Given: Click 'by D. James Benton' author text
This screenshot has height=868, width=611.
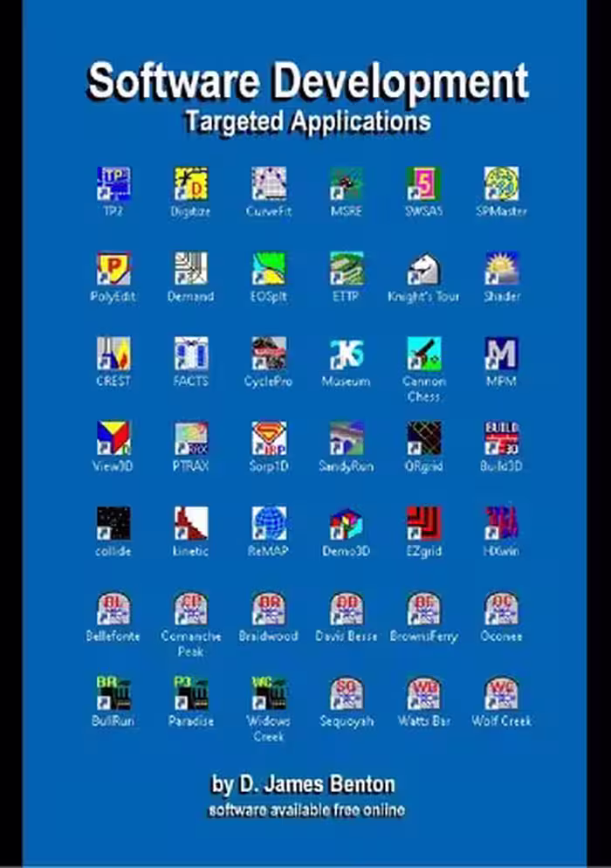Looking at the screenshot, I should pyautogui.click(x=304, y=784).
